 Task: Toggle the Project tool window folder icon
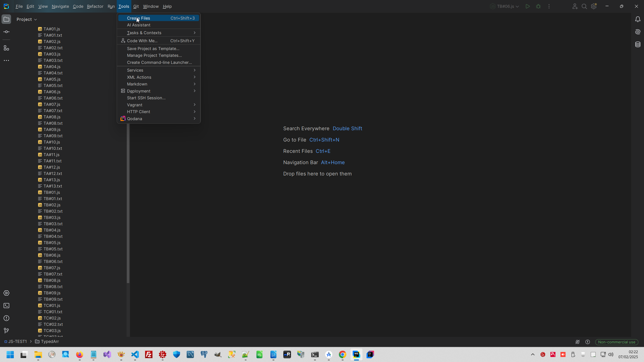click(7, 19)
